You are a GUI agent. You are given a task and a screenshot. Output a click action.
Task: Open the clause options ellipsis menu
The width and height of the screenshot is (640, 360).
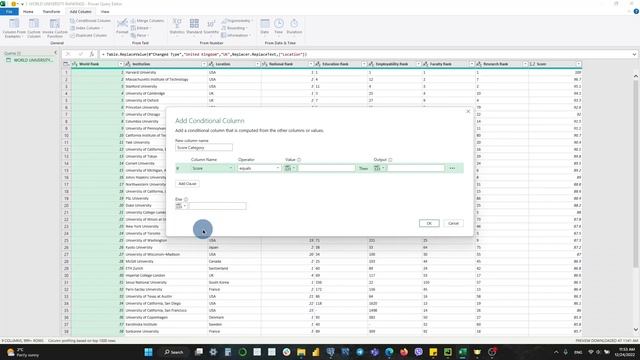452,168
